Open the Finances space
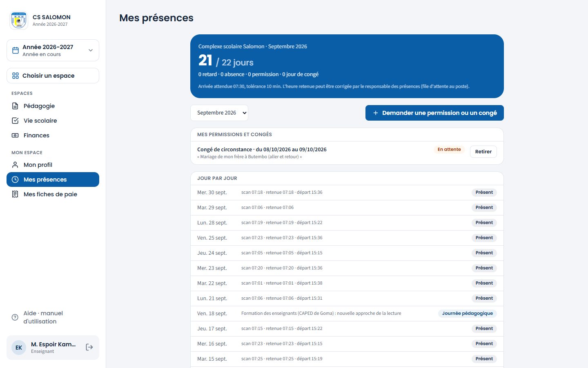588x368 pixels. point(53,135)
